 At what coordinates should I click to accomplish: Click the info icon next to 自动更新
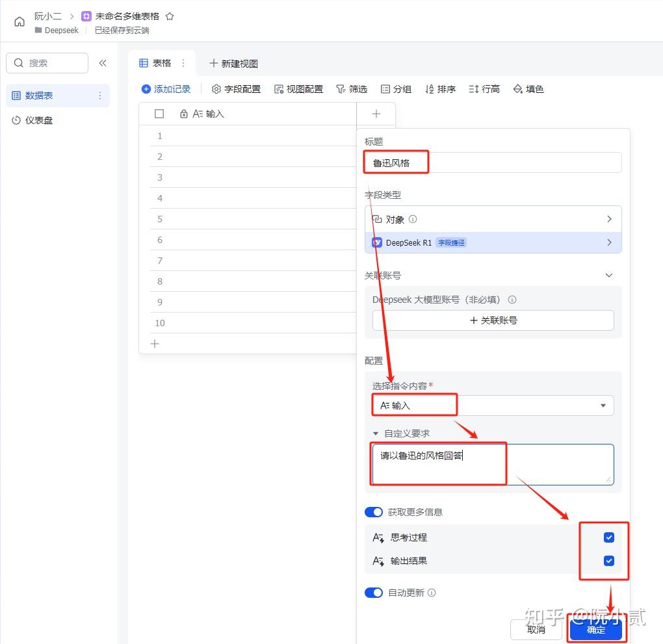click(432, 593)
